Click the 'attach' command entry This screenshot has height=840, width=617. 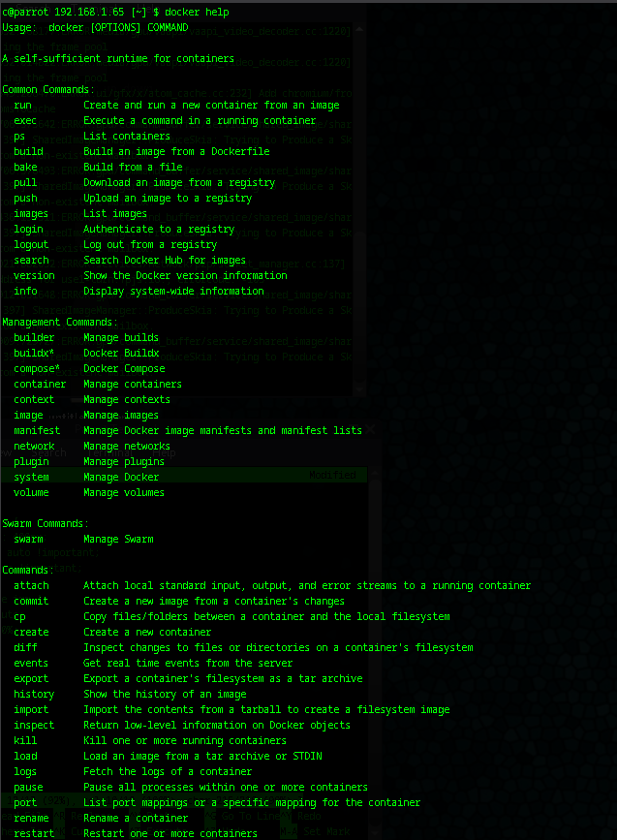click(31, 585)
